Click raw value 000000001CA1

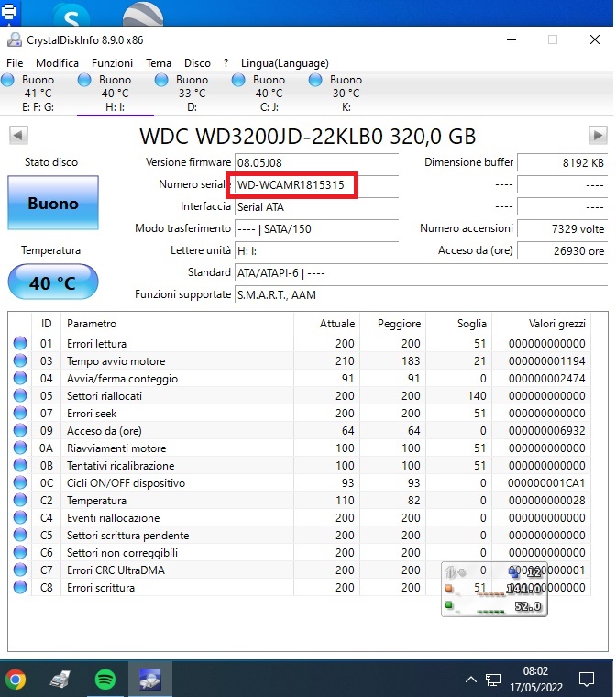[x=546, y=482]
